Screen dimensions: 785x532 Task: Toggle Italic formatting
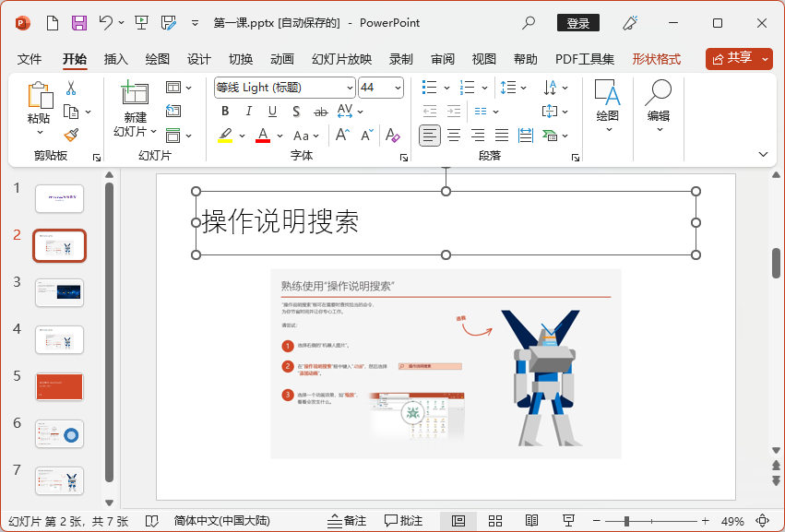[249, 112]
